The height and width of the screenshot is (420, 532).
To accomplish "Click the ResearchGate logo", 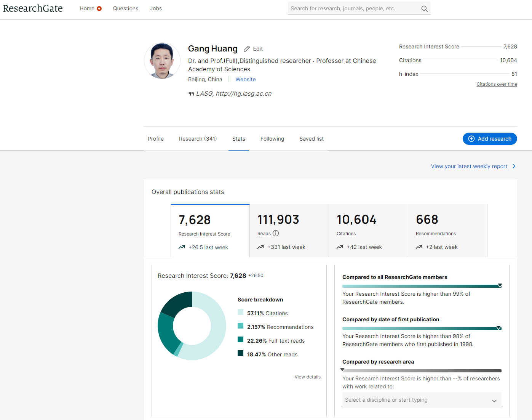I will point(33,8).
